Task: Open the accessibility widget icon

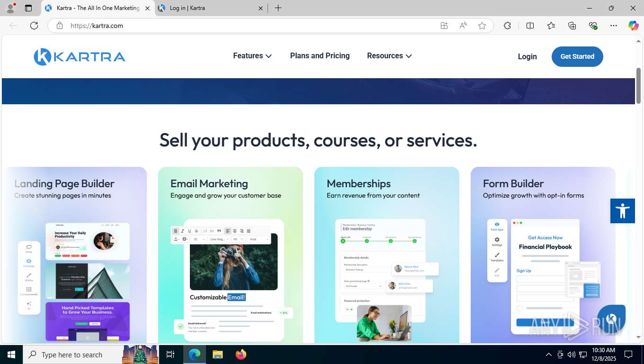Action: (622, 210)
